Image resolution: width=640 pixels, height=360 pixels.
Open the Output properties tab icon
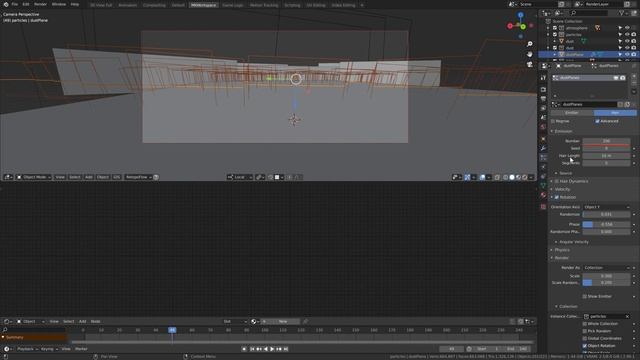(543, 99)
